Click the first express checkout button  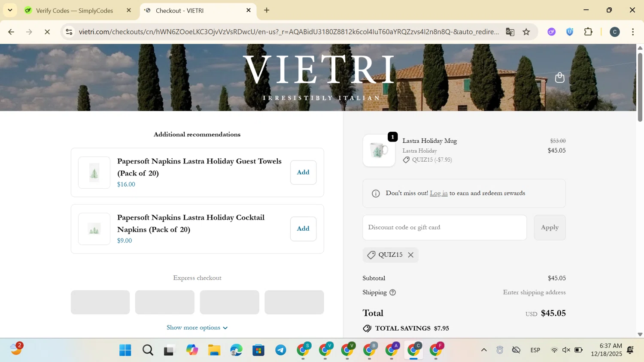pos(100,302)
